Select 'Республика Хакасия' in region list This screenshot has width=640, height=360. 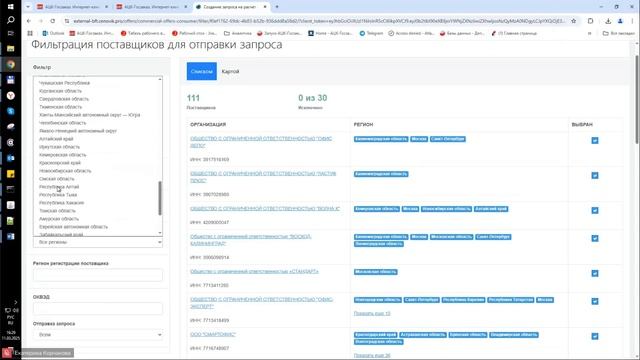click(61, 203)
